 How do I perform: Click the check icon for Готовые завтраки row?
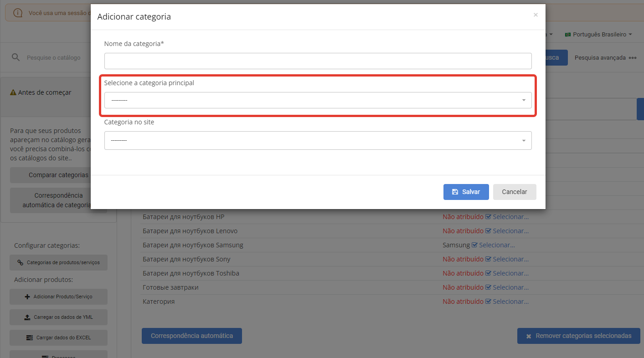[488, 287]
